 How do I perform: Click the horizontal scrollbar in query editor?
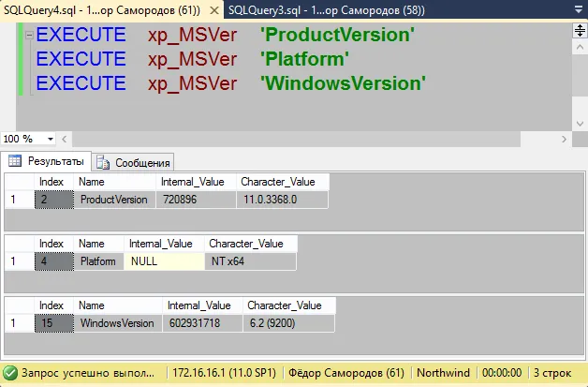point(309,139)
